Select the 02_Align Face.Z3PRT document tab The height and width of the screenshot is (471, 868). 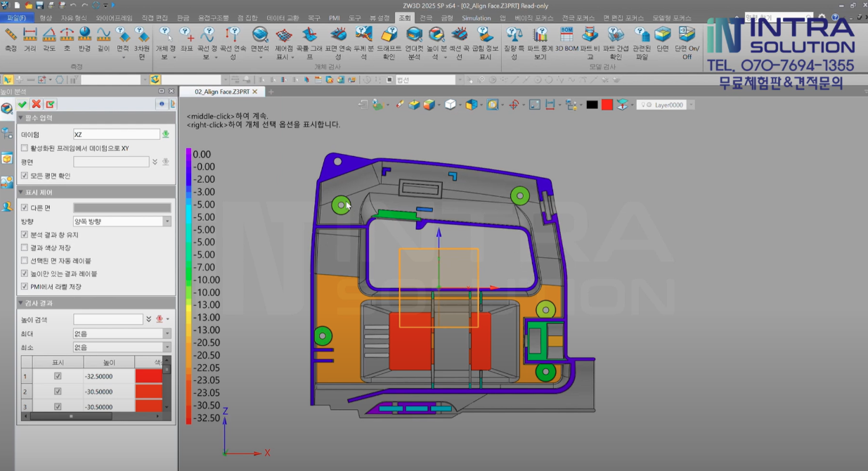[x=221, y=91]
